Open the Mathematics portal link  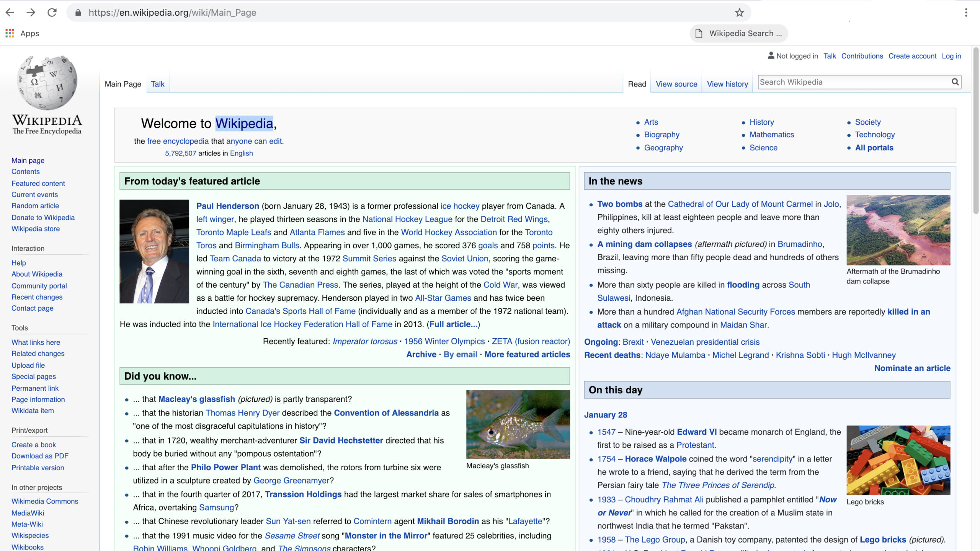coord(772,135)
